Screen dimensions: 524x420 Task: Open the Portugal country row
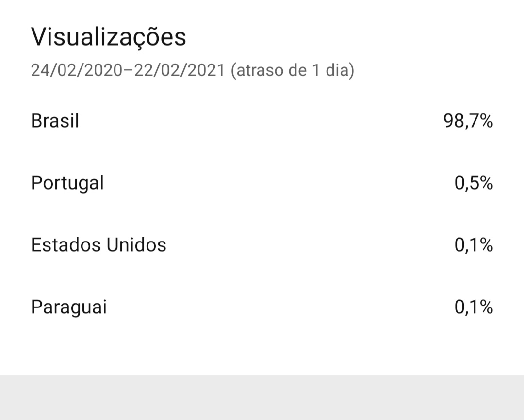pyautogui.click(x=262, y=183)
